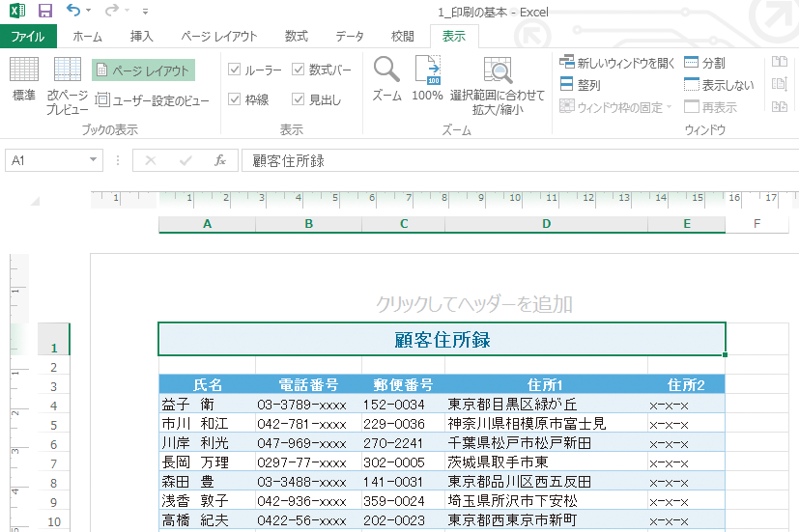Click the Save icon in quick access toolbar
Screen dimensions: 799x532
pyautogui.click(x=45, y=11)
